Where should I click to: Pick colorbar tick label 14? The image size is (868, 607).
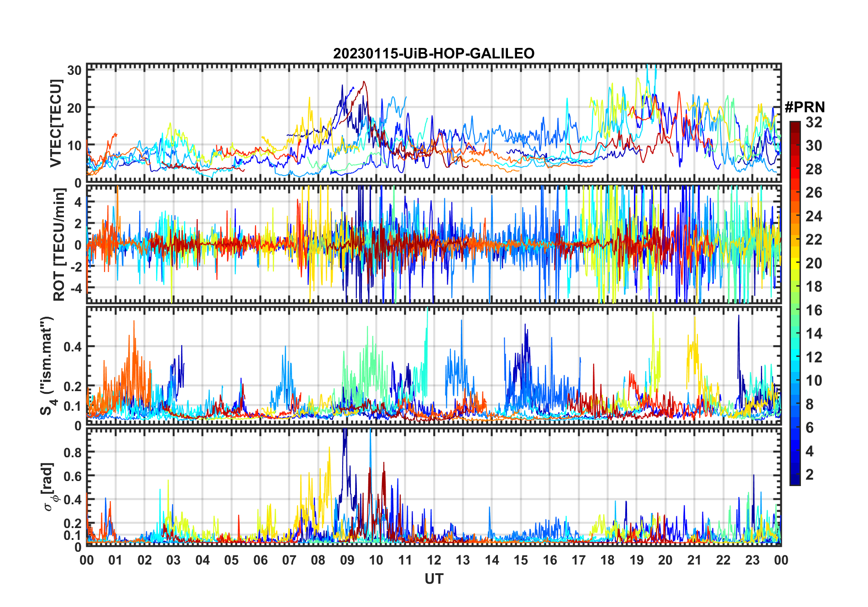pyautogui.click(x=814, y=334)
